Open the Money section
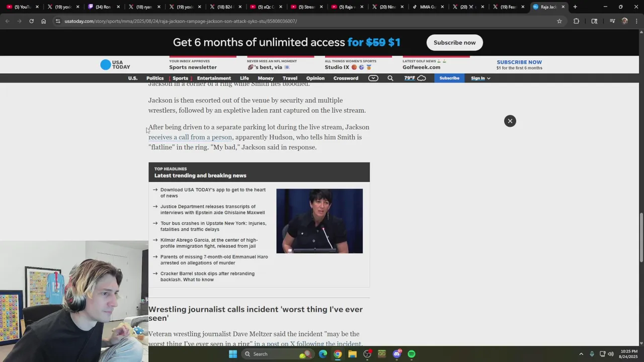Image resolution: width=644 pixels, height=362 pixels. click(266, 78)
